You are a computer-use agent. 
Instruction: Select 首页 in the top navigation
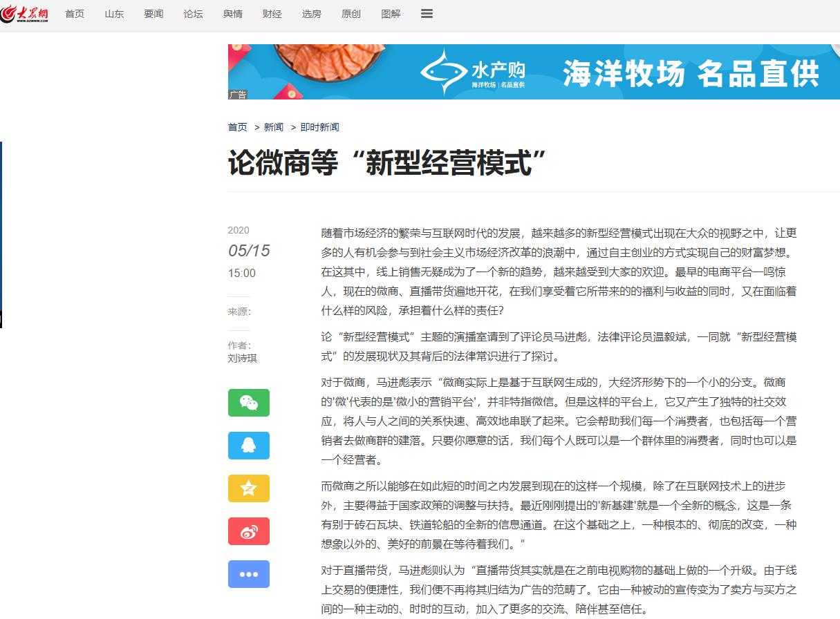click(x=74, y=14)
